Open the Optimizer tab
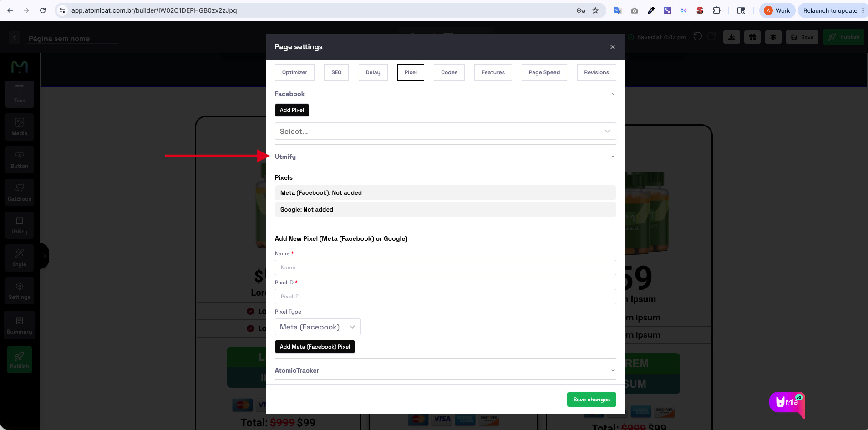 [x=294, y=72]
